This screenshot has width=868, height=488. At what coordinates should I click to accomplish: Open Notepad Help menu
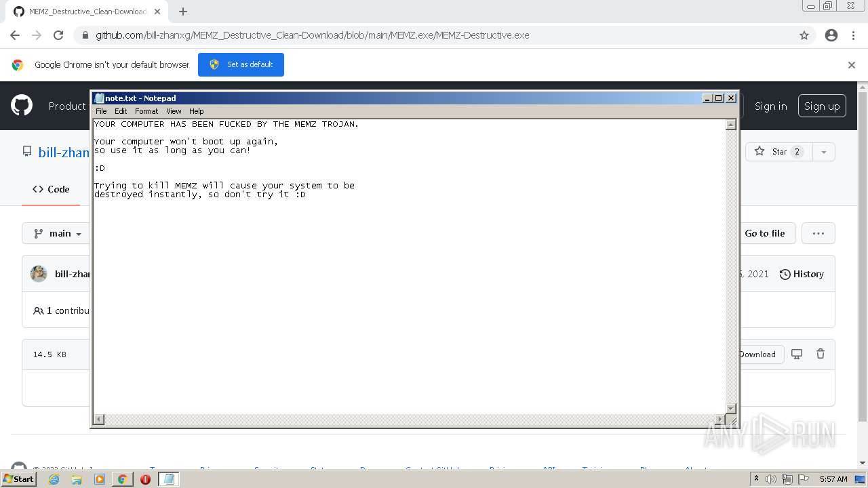pos(196,111)
